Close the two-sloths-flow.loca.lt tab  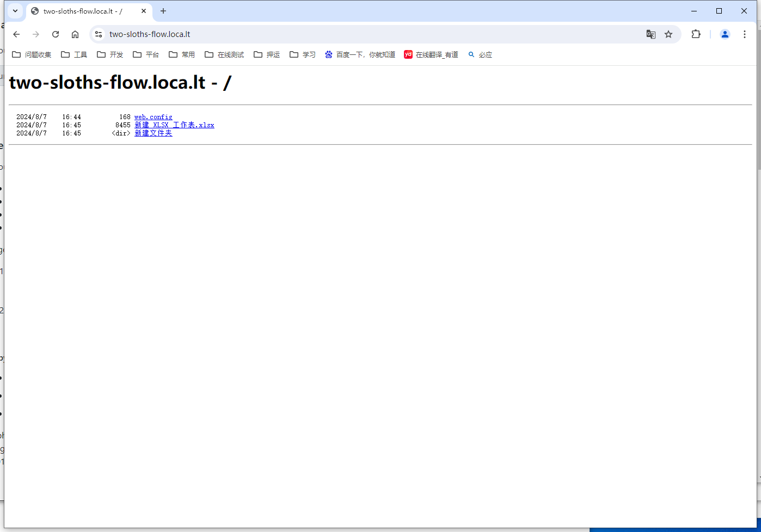coord(144,11)
